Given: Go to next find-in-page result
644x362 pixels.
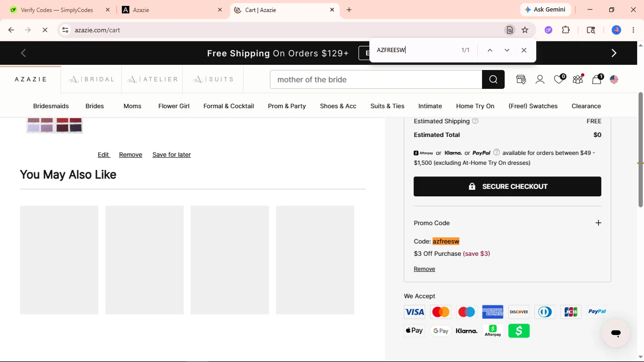Looking at the screenshot, I should point(507,50).
